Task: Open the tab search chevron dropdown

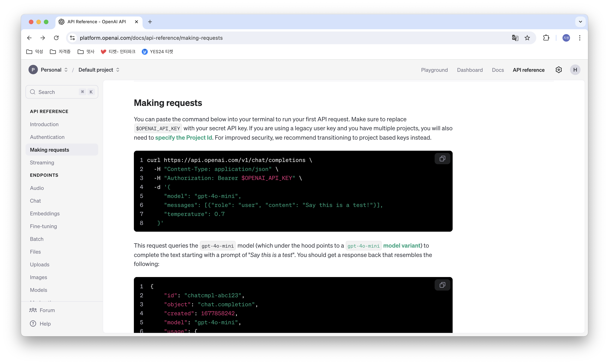Action: [580, 22]
